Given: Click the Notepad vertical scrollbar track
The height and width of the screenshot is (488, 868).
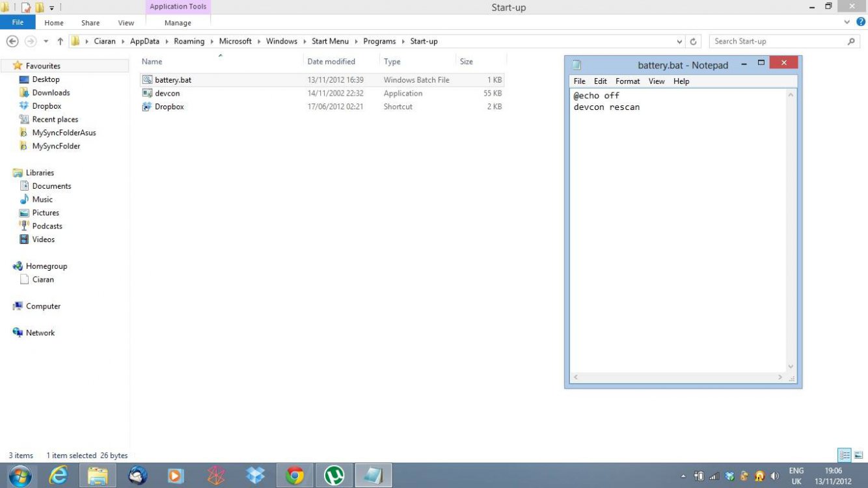Looking at the screenshot, I should 791,228.
